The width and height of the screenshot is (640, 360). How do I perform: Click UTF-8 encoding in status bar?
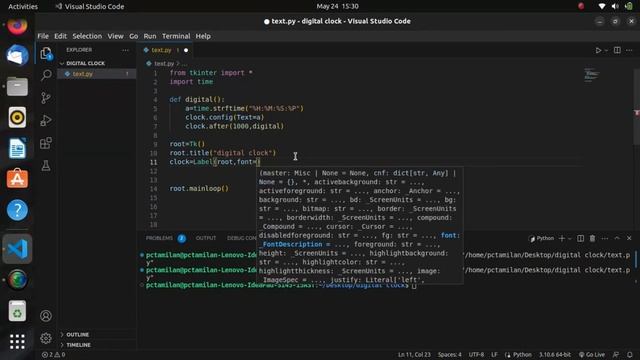point(476,354)
